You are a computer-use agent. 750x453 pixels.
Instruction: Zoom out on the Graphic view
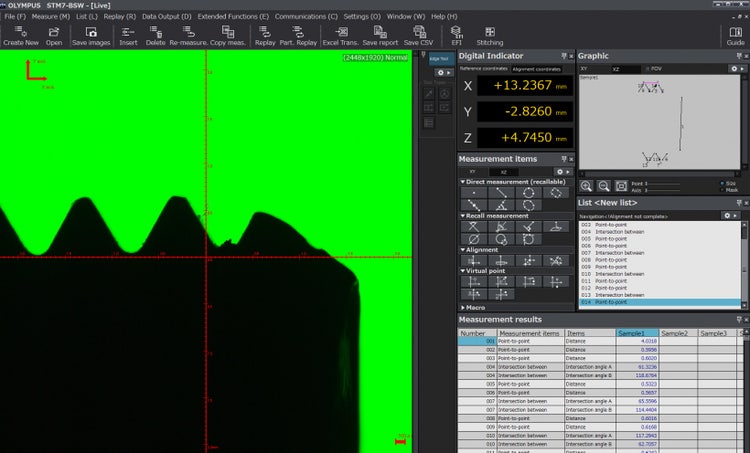click(602, 185)
